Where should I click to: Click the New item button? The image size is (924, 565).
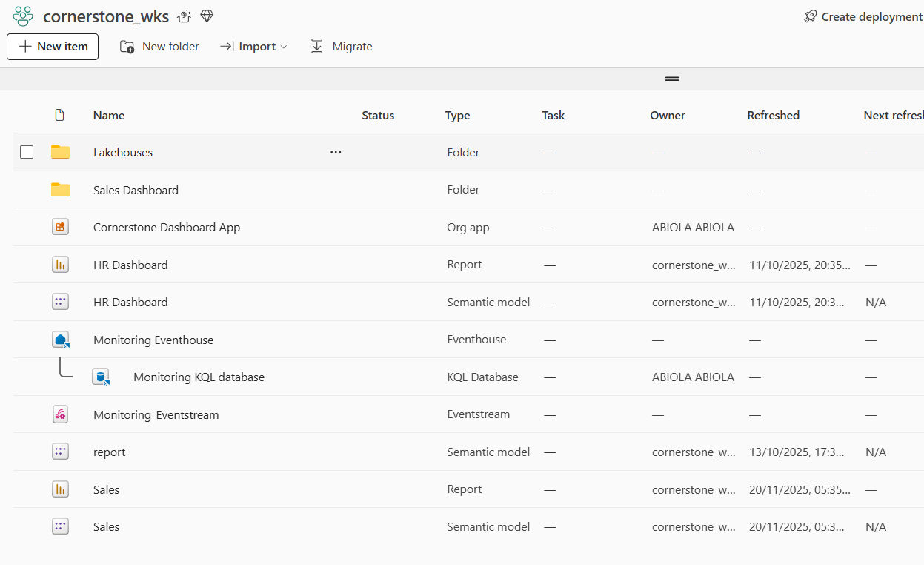pyautogui.click(x=53, y=47)
